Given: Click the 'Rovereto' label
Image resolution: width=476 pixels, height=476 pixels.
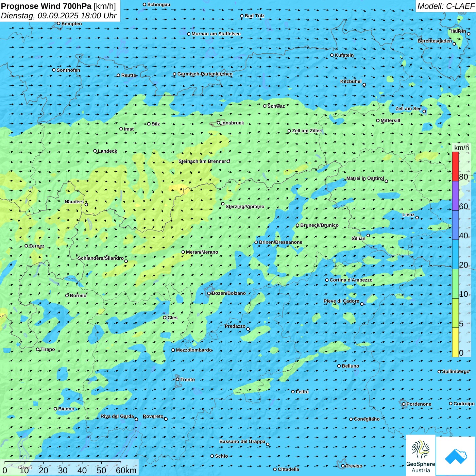Looking at the screenshot, I should pos(153,416).
